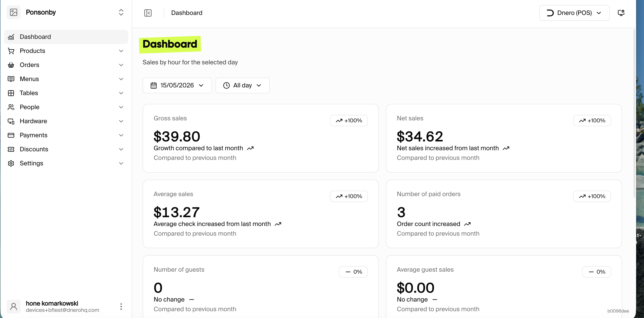This screenshot has width=644, height=318.
Task: Collapse the sidebar with the panel toggle icon
Action: 148,13
